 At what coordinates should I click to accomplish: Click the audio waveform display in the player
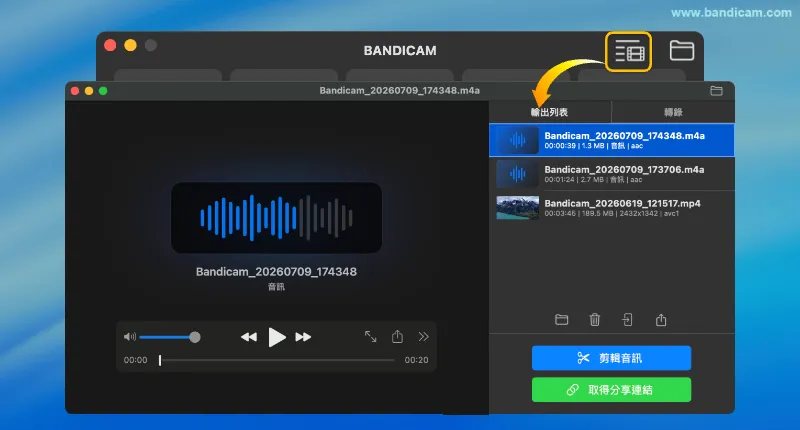[277, 218]
